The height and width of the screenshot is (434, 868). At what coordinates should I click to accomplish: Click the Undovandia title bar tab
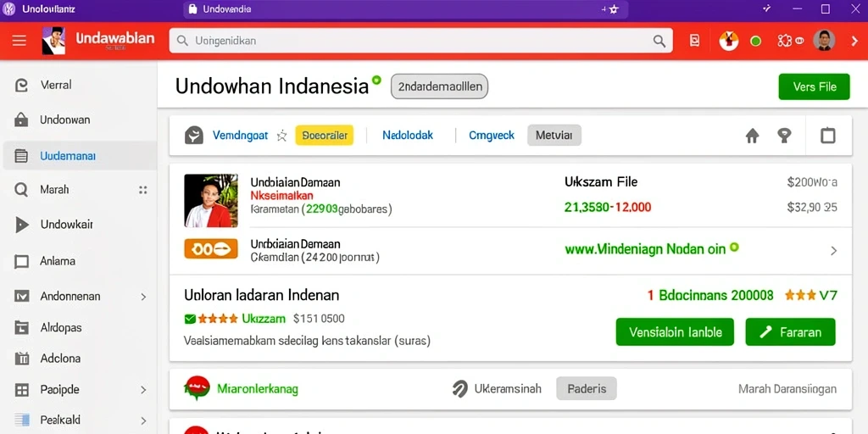405,9
